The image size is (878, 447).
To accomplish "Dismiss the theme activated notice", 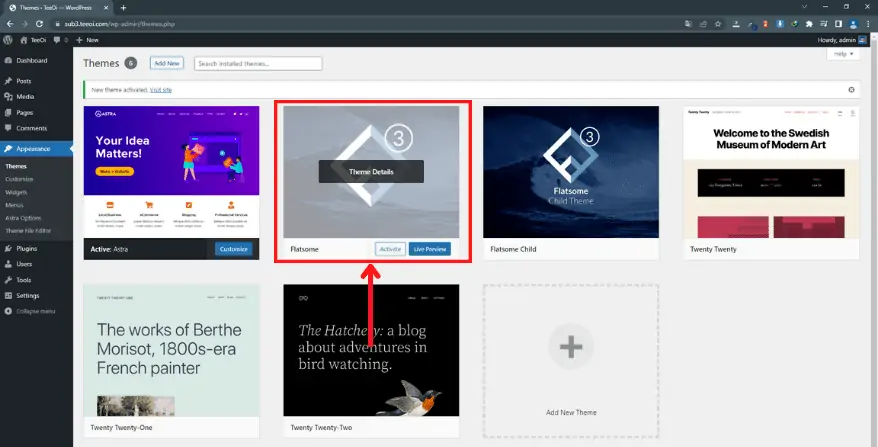I will (x=851, y=90).
